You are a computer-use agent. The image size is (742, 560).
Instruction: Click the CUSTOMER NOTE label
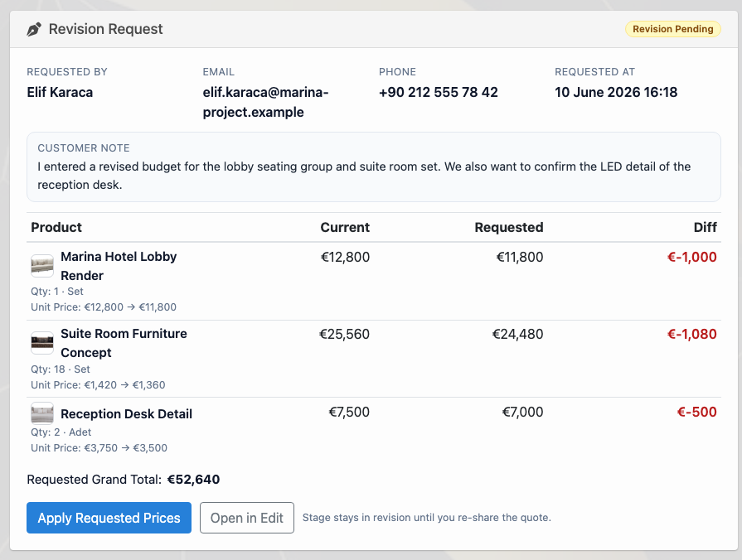pyautogui.click(x=83, y=148)
